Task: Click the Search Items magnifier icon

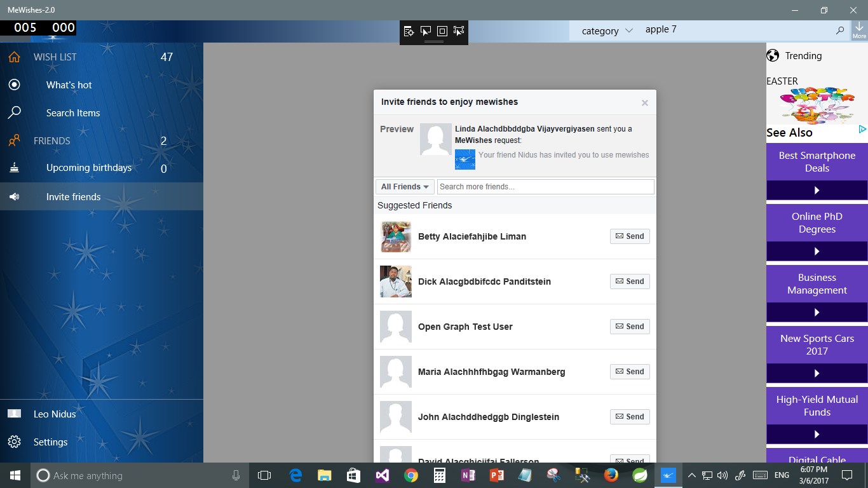Action: pos(14,112)
